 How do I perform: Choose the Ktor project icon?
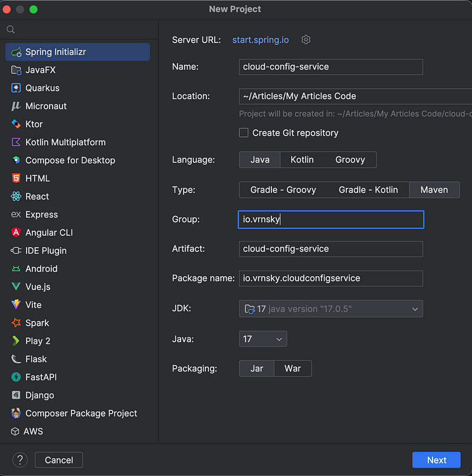(16, 124)
